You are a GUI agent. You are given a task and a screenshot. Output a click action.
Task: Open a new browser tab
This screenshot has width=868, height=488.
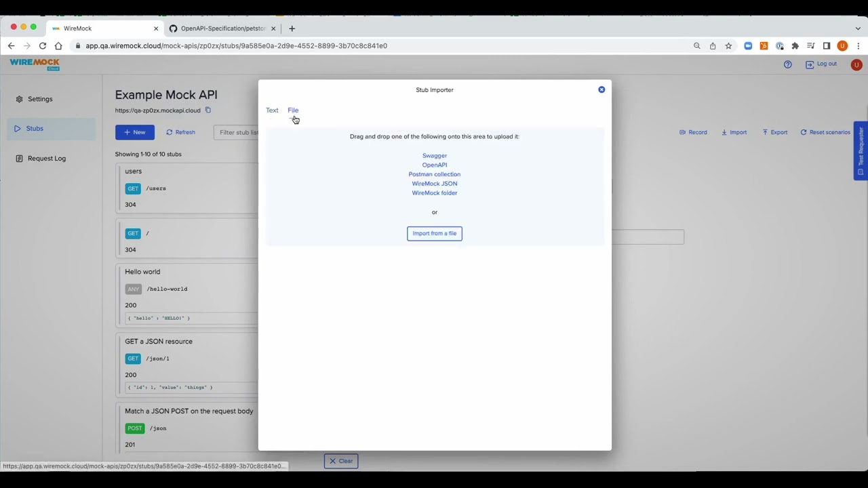(x=292, y=28)
